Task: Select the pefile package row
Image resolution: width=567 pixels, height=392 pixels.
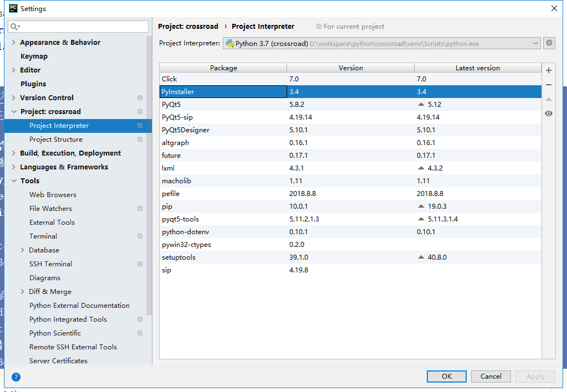Action: tap(350, 194)
